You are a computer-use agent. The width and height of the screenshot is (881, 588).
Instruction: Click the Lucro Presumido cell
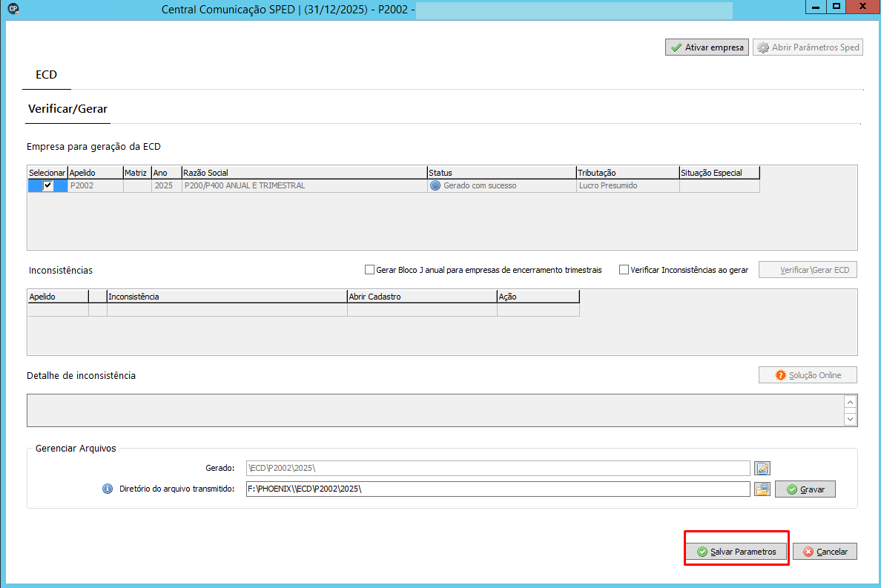(627, 186)
